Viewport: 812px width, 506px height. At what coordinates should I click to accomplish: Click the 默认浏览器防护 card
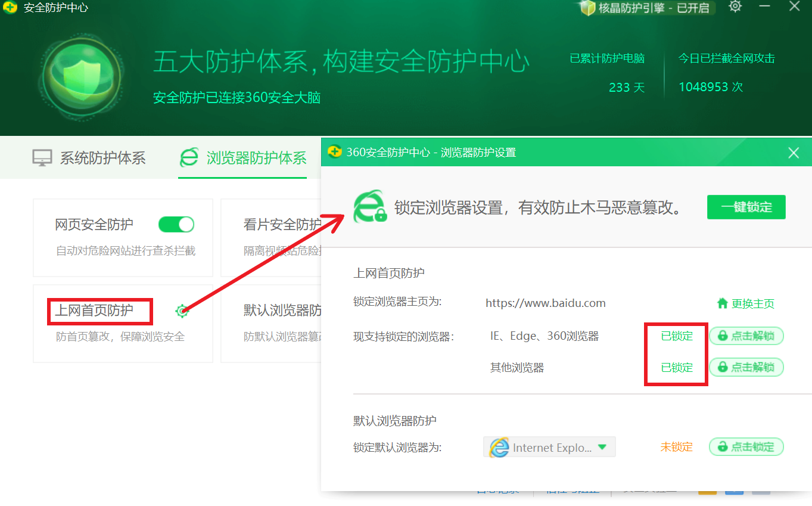(271, 323)
